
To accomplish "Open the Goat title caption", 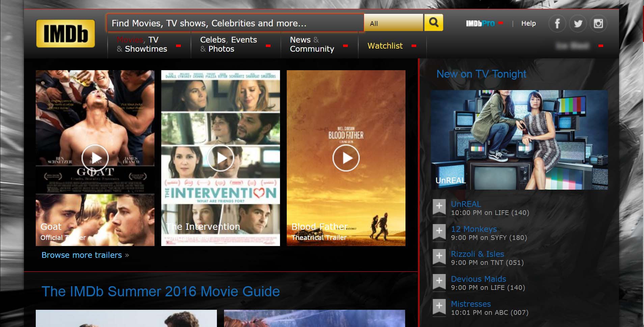I will (51, 227).
